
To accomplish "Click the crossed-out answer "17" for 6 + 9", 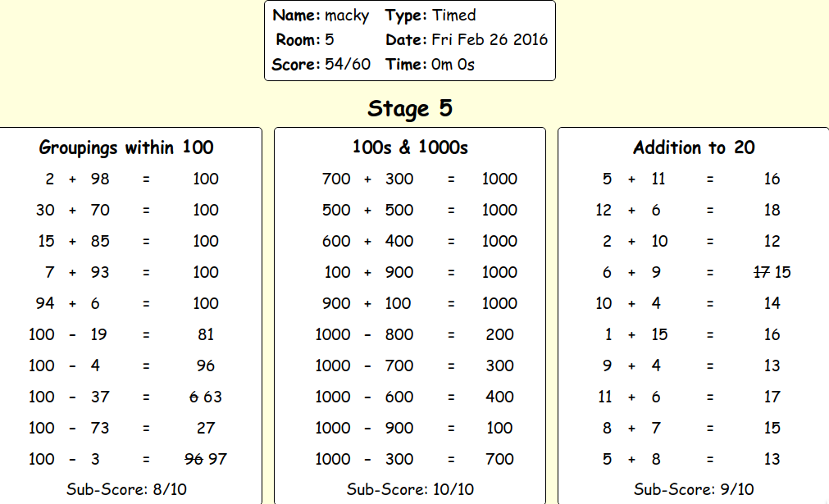I will pos(761,272).
